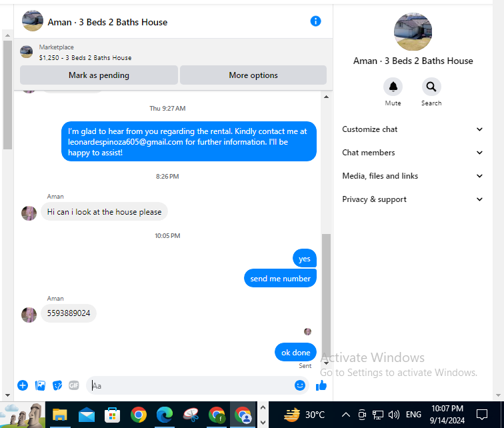Expand the Privacy & support section
This screenshot has height=428, width=504.
point(413,199)
